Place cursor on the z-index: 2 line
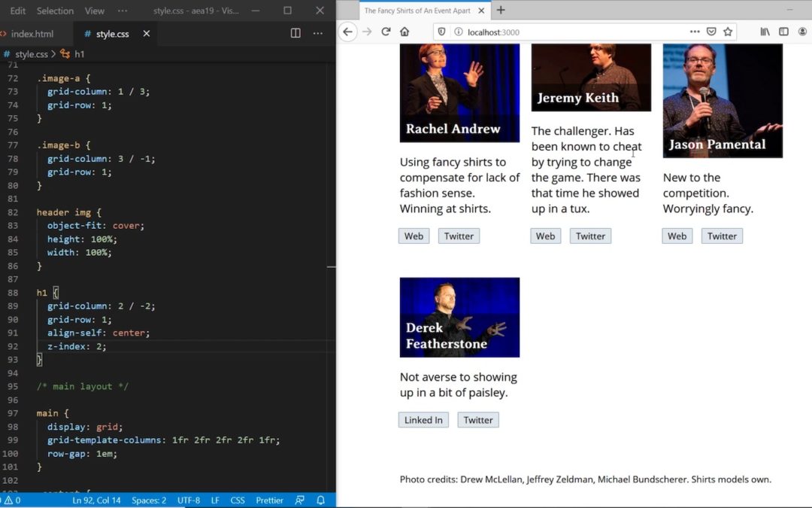This screenshot has height=508, width=812. click(x=77, y=346)
